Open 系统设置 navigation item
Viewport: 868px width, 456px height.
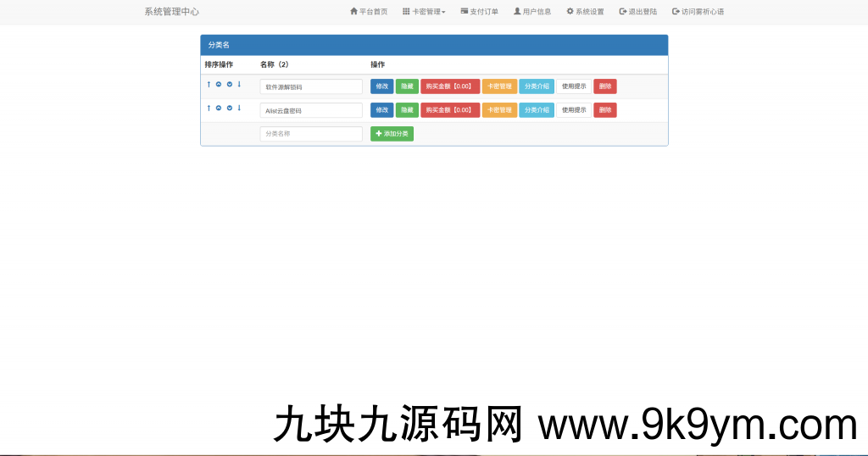[585, 12]
